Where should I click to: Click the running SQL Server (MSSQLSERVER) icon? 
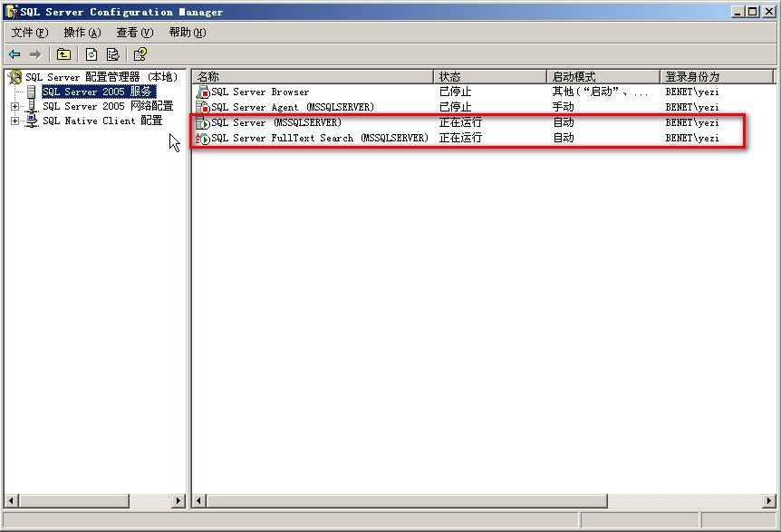pyautogui.click(x=203, y=122)
